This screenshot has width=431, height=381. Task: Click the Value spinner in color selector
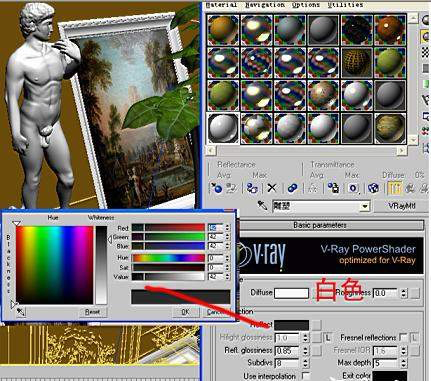point(227,277)
